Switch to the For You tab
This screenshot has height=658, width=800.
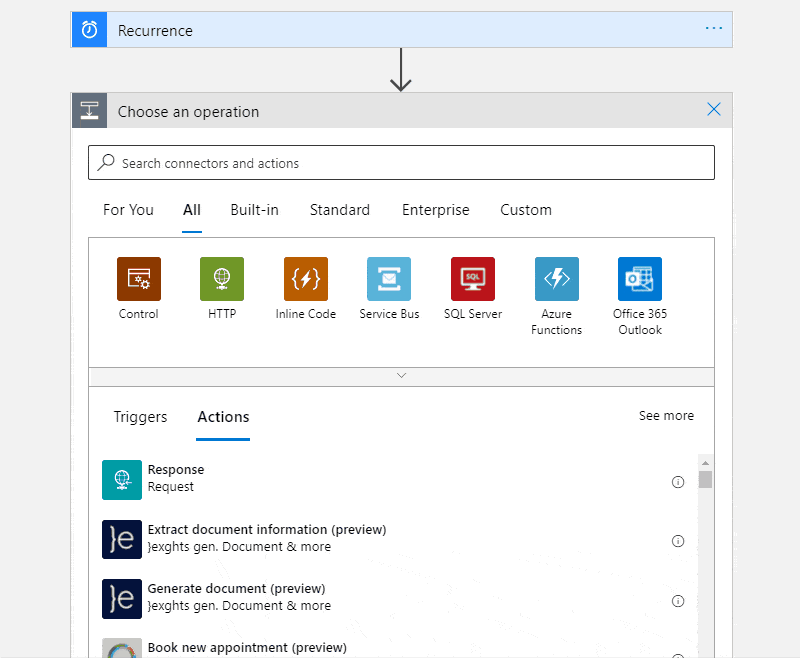[x=128, y=210]
